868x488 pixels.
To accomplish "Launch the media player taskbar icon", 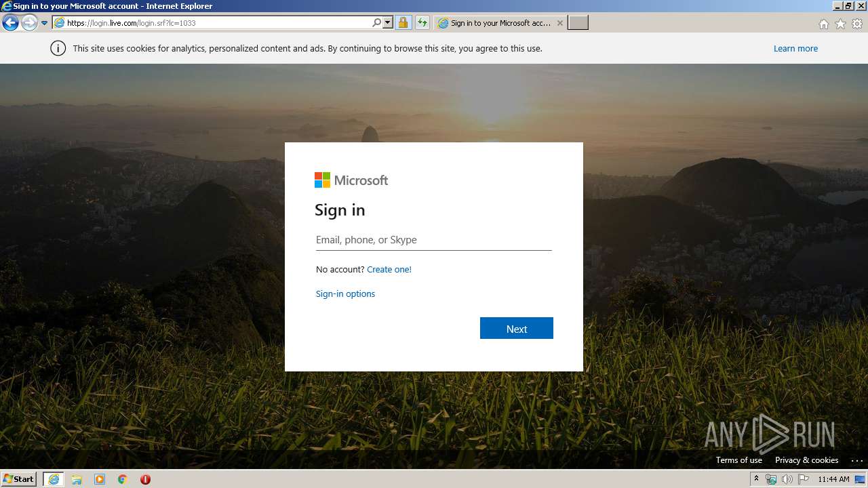I will click(100, 479).
